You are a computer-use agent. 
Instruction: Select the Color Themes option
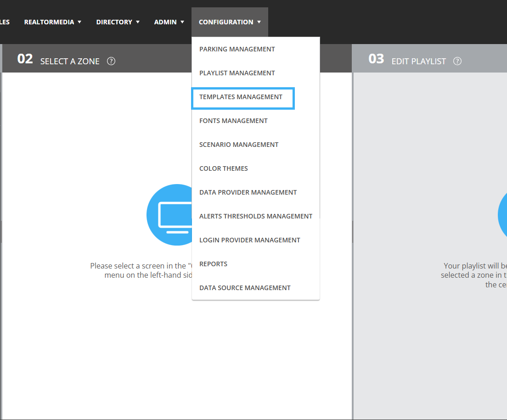(x=224, y=168)
